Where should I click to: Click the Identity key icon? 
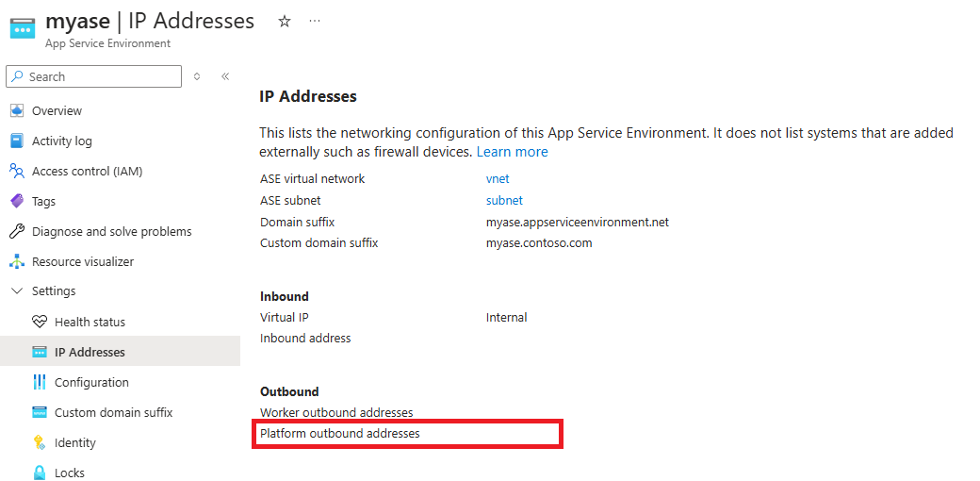tap(40, 443)
